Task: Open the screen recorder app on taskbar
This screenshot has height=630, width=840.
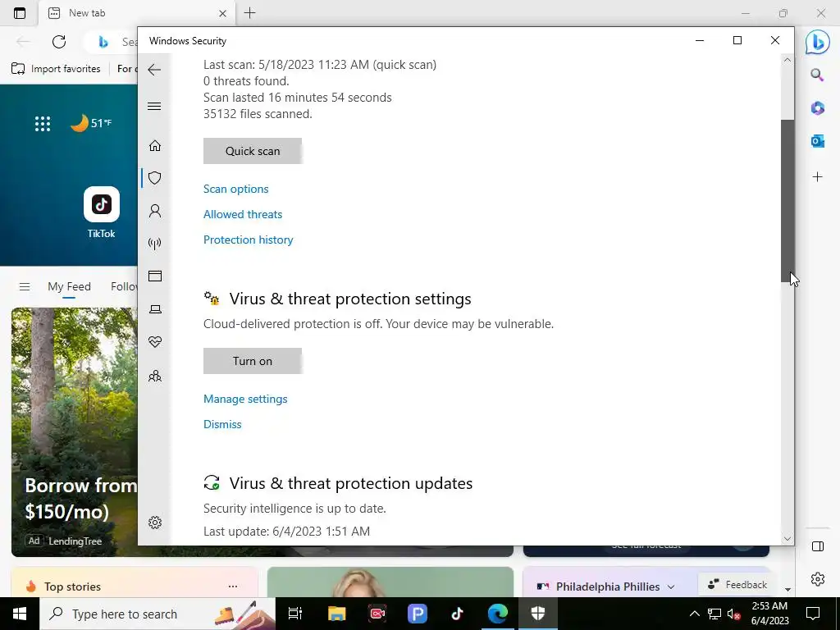Action: tap(377, 614)
